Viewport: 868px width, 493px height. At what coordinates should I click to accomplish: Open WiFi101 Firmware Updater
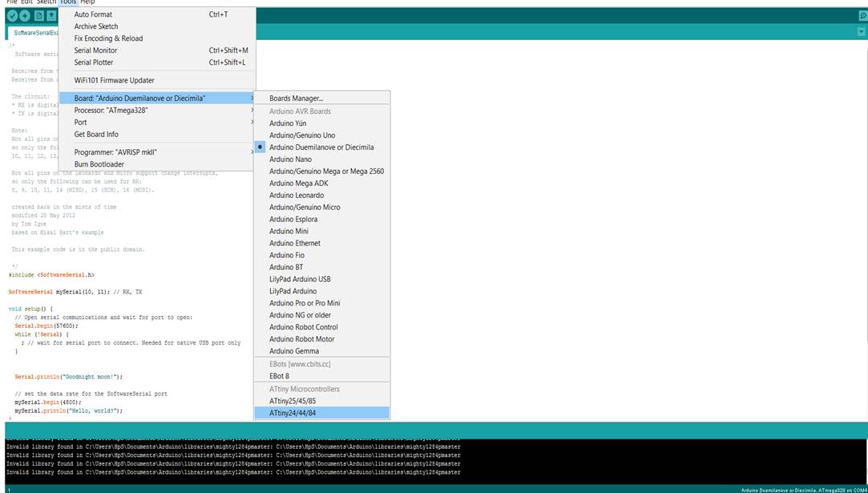click(x=156, y=80)
